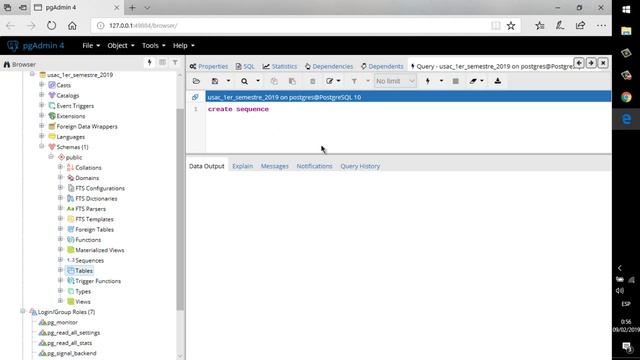This screenshot has width=640, height=360.
Task: Open Query History tab
Action: [x=360, y=166]
